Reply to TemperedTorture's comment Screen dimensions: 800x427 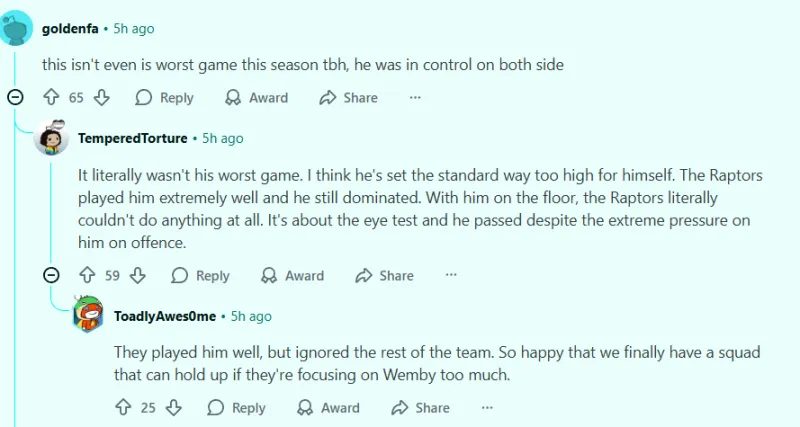(x=200, y=275)
